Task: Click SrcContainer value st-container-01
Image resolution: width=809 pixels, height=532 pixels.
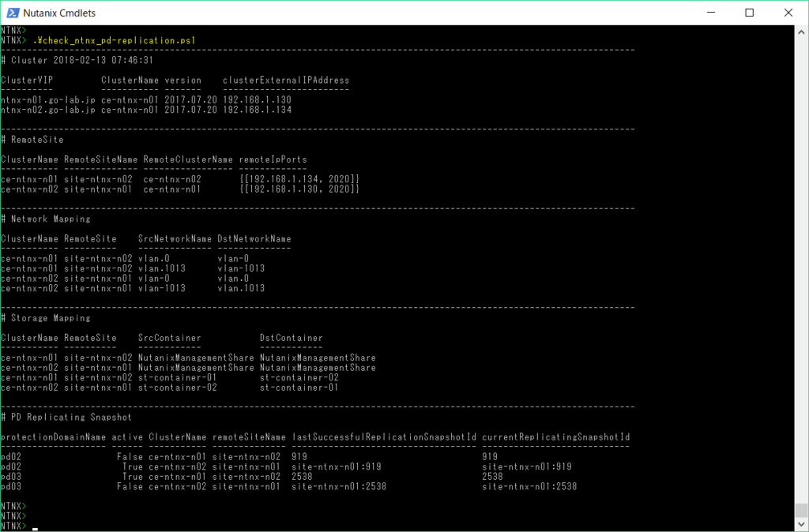Action: pos(178,377)
